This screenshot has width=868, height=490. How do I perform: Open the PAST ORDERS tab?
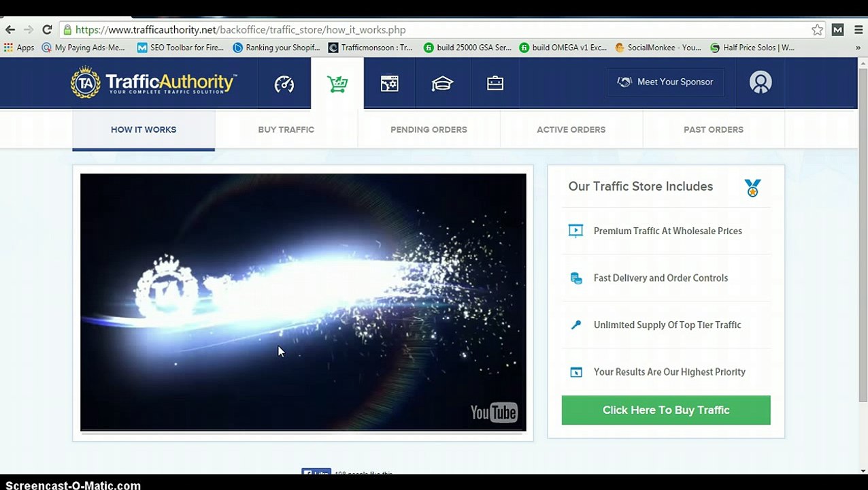[714, 129]
